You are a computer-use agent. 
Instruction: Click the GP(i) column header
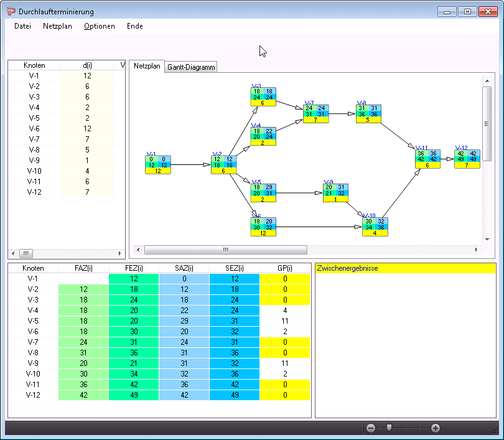pyautogui.click(x=284, y=268)
